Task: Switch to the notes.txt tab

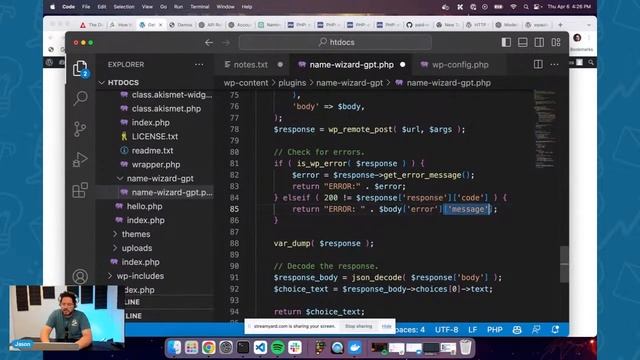Action: (x=250, y=64)
